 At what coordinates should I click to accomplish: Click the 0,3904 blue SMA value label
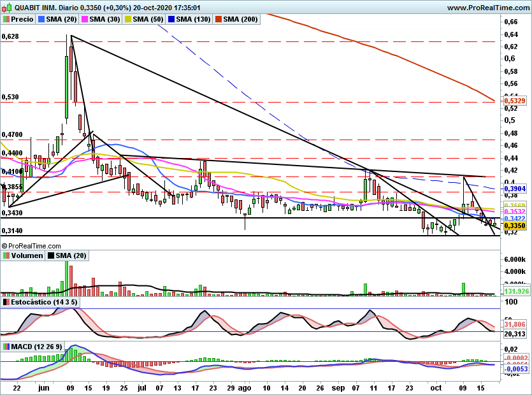[514, 189]
